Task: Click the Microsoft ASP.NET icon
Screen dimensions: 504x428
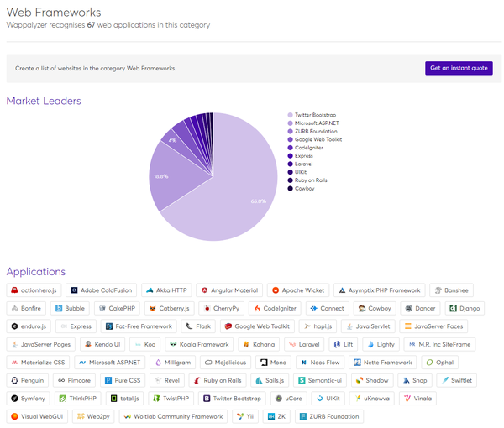Action: pos(82,363)
